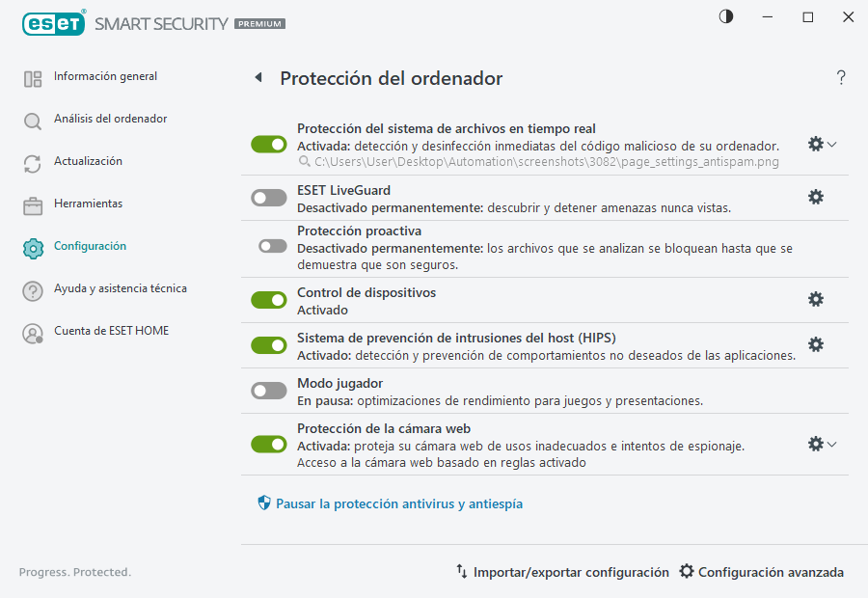Open gear settings for ESET LiveGuard
This screenshot has width=868, height=598.
(816, 196)
